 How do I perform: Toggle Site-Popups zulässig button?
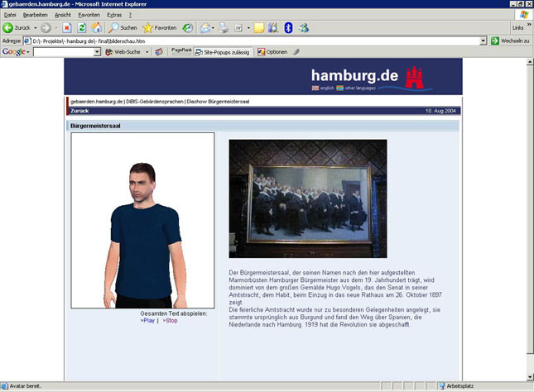(223, 52)
